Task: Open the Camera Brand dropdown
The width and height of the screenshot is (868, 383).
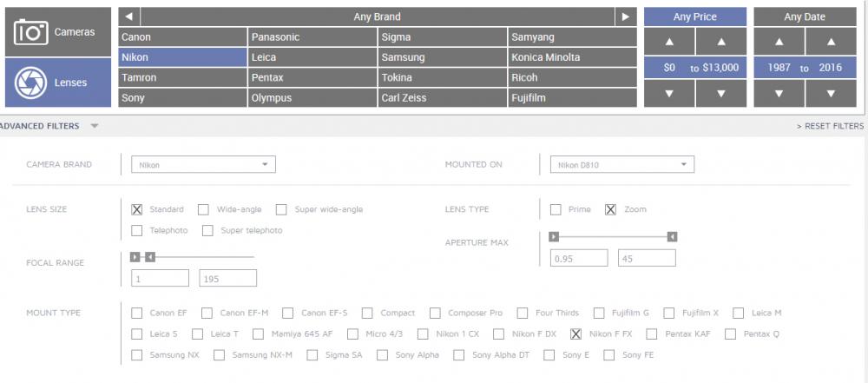Action: [203, 165]
